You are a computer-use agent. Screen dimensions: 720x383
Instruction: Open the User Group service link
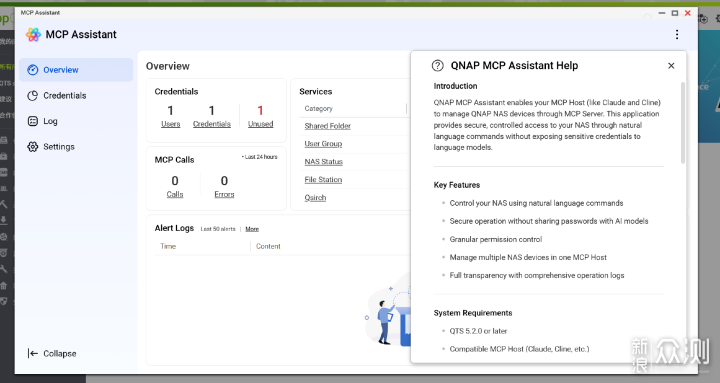click(323, 144)
